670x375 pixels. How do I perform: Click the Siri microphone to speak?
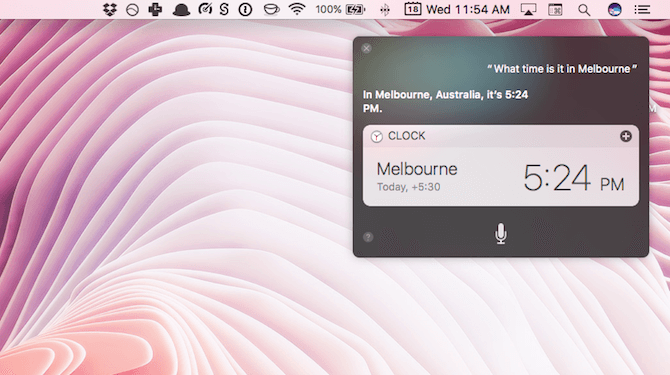[501, 234]
